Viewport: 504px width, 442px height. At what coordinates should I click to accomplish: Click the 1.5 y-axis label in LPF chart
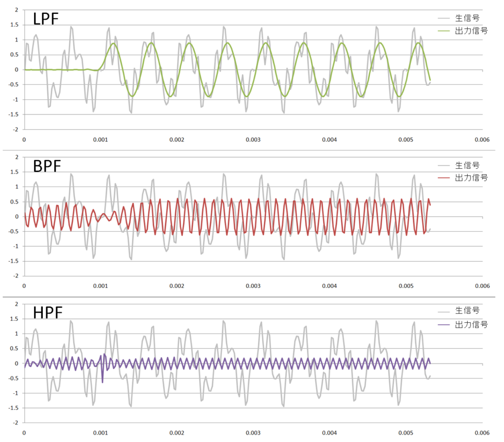[14, 25]
